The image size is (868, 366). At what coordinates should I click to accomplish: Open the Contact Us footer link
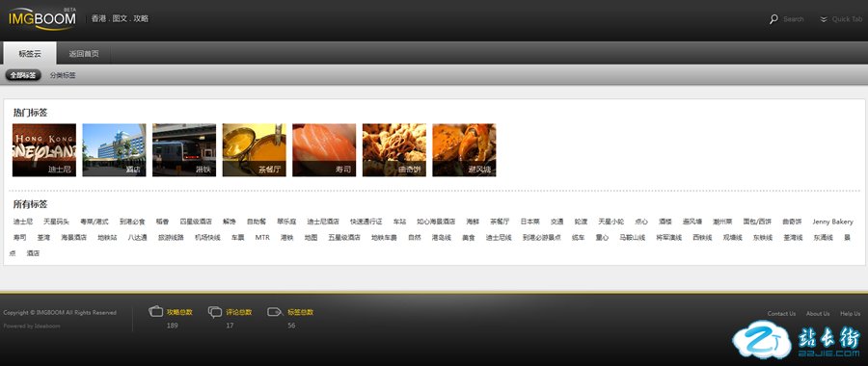(781, 313)
